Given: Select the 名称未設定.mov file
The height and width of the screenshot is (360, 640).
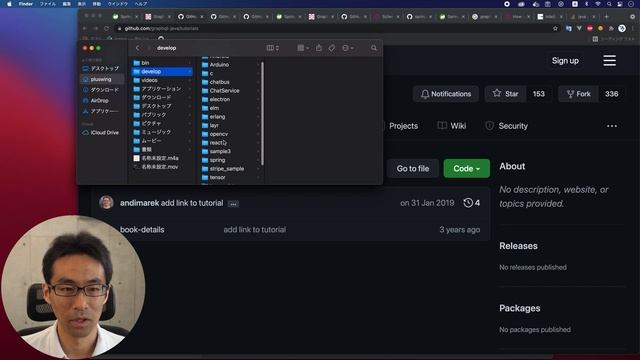Looking at the screenshot, I should (x=162, y=167).
